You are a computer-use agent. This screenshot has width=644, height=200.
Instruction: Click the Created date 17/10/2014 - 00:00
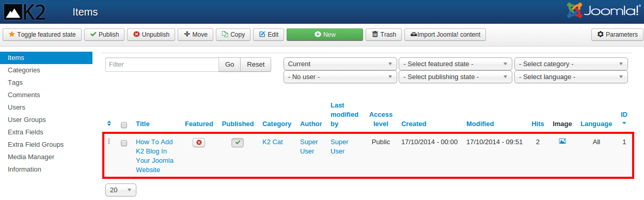(x=429, y=142)
